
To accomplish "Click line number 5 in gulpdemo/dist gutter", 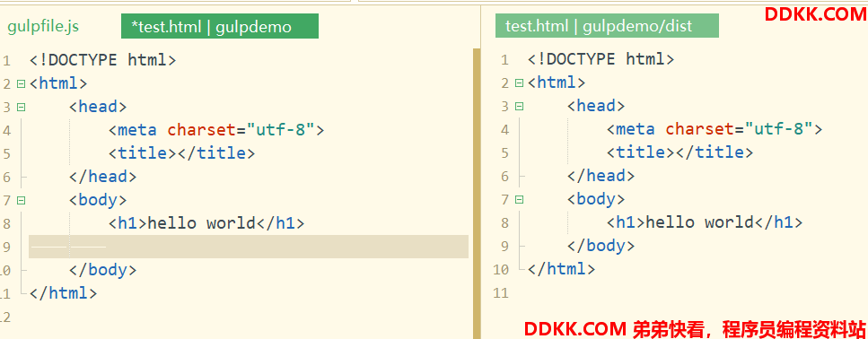I will click(504, 153).
